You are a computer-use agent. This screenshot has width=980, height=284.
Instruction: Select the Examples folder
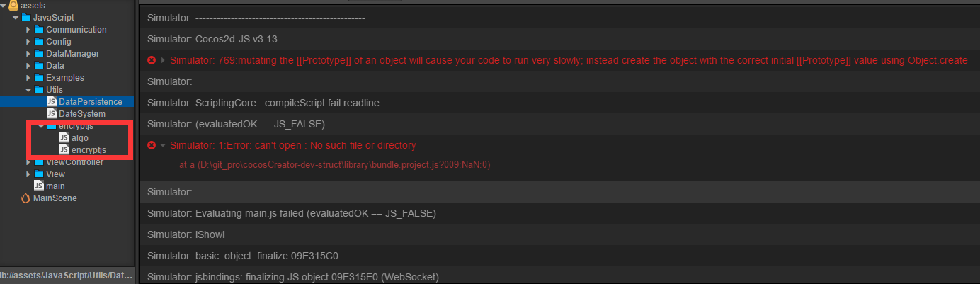64,78
